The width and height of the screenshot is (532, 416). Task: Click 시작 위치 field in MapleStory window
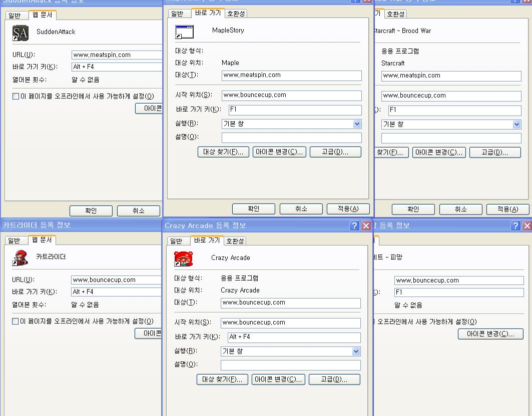(291, 95)
